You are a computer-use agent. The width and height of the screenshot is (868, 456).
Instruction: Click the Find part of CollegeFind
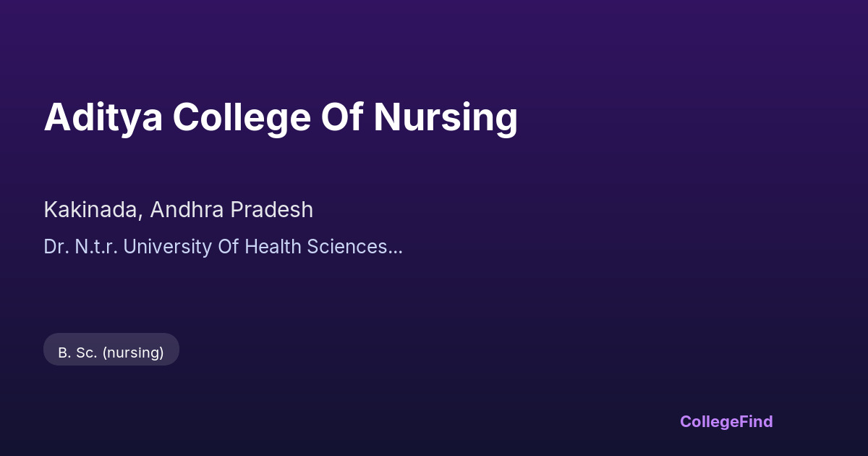[756, 421]
